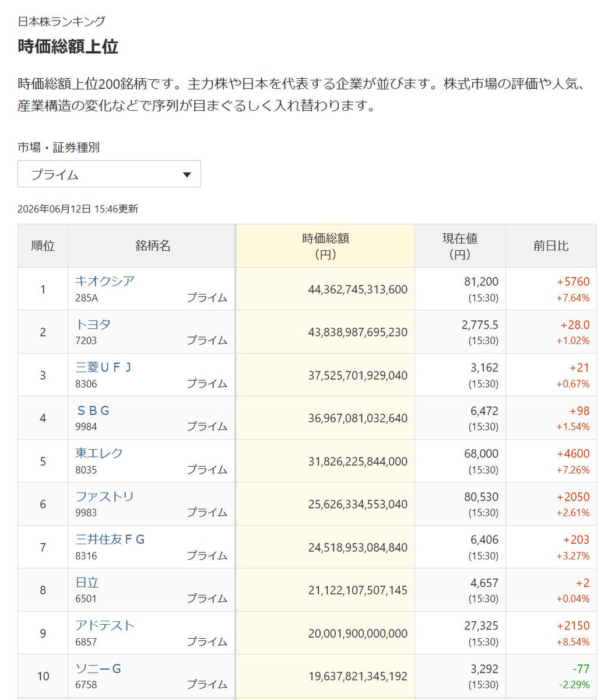Open the 日立 stock link
The width and height of the screenshot is (615, 700).
point(87,582)
